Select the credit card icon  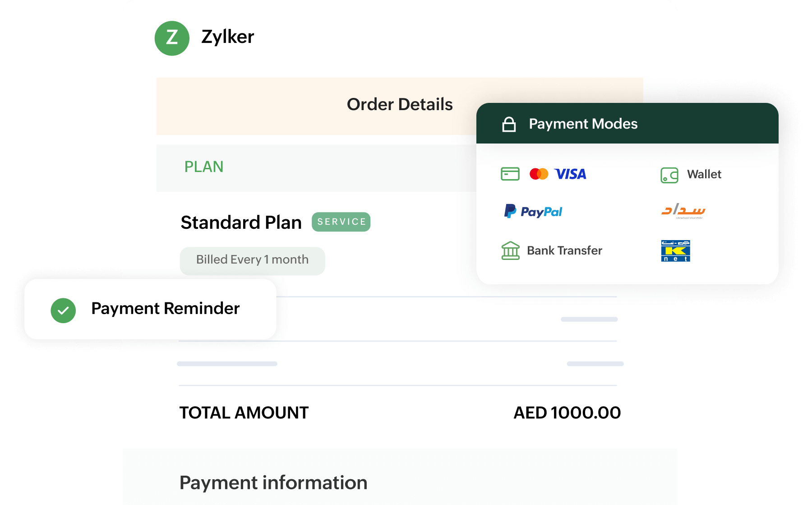point(510,174)
